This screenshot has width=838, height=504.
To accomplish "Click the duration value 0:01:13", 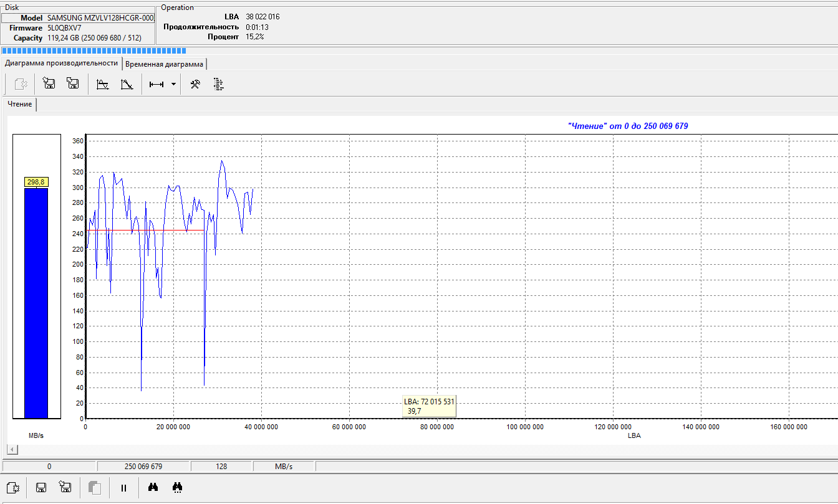I will (x=257, y=27).
